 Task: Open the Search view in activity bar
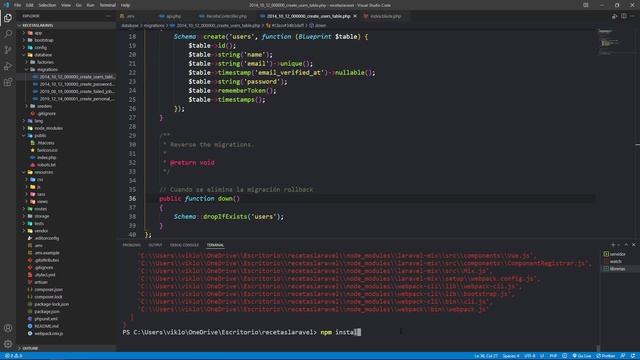click(x=8, y=34)
